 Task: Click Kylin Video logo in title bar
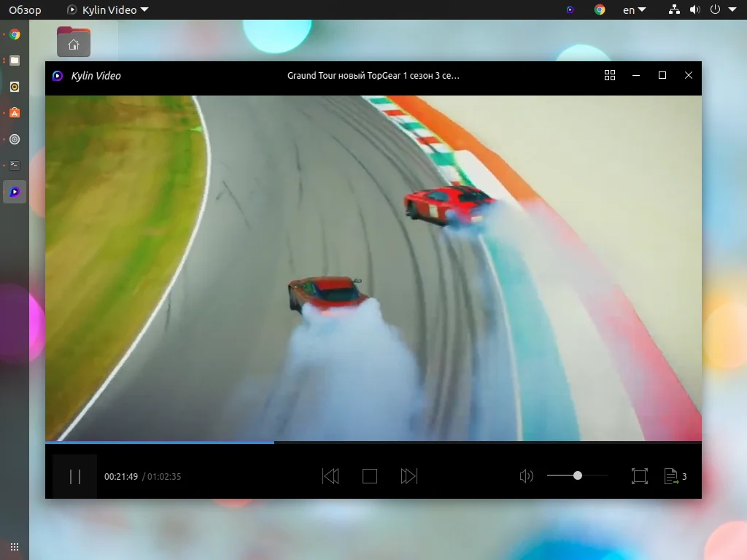pos(58,76)
